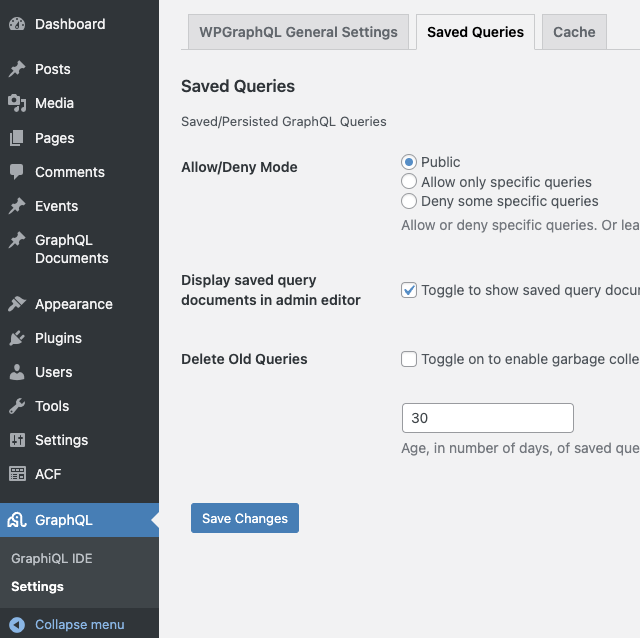This screenshot has height=638, width=640.
Task: Click Settings submenu link under GraphQL
Action: [x=38, y=587]
